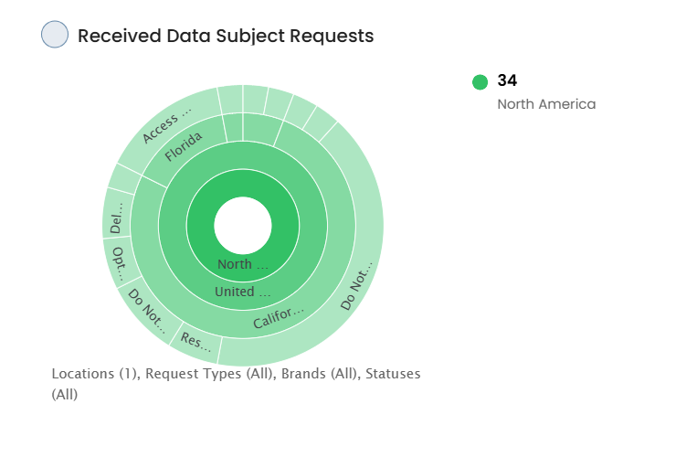
Task: Click the United States ring segment
Action: pyautogui.click(x=243, y=292)
